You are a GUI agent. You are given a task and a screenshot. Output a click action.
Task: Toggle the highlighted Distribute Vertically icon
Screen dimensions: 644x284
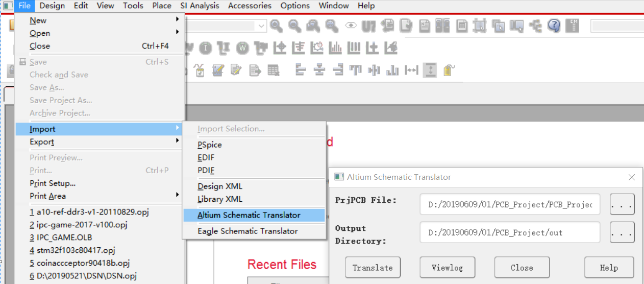pyautogui.click(x=430, y=70)
